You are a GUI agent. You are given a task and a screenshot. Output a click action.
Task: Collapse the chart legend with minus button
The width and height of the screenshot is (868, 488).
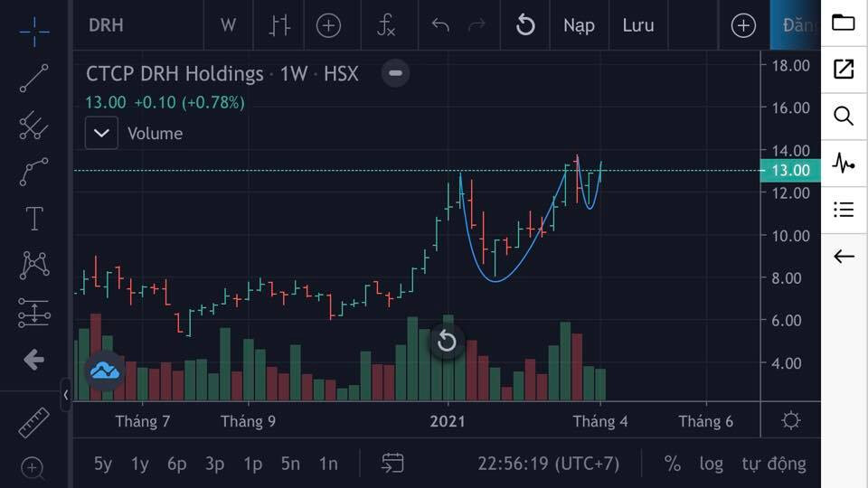point(395,73)
